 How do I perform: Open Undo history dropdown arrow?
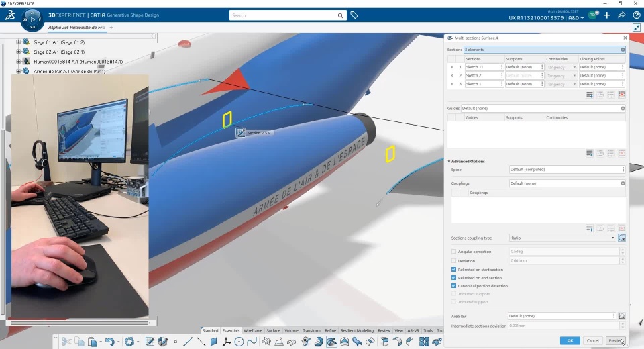click(x=118, y=342)
